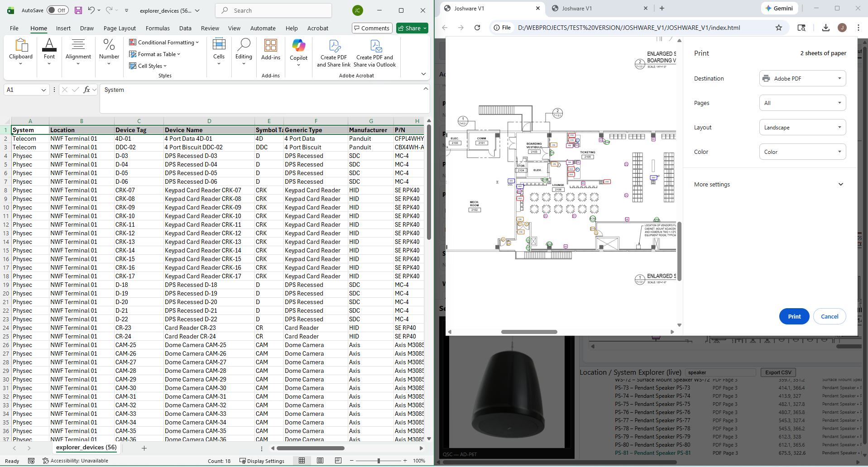Click the Excel zoom slider

pos(379,461)
